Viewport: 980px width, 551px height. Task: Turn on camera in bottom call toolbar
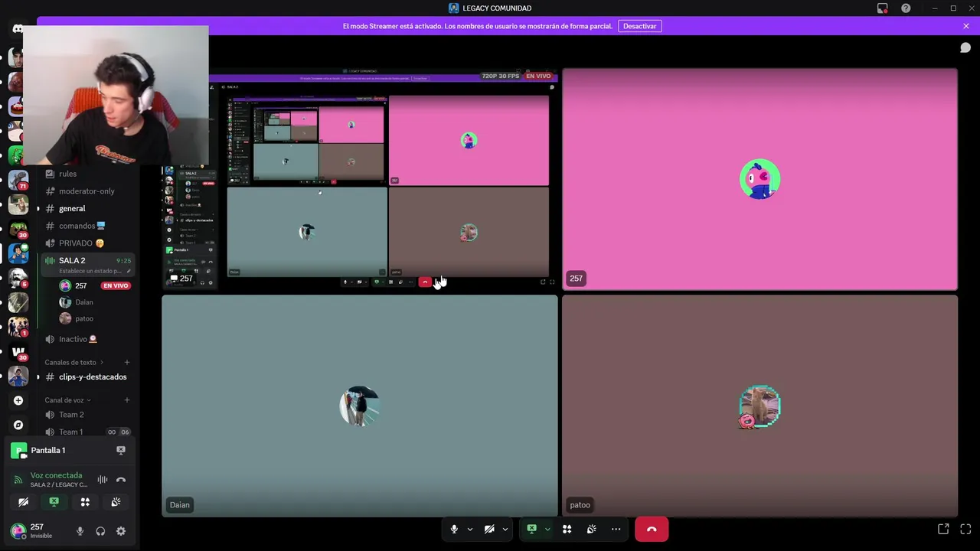tap(489, 529)
